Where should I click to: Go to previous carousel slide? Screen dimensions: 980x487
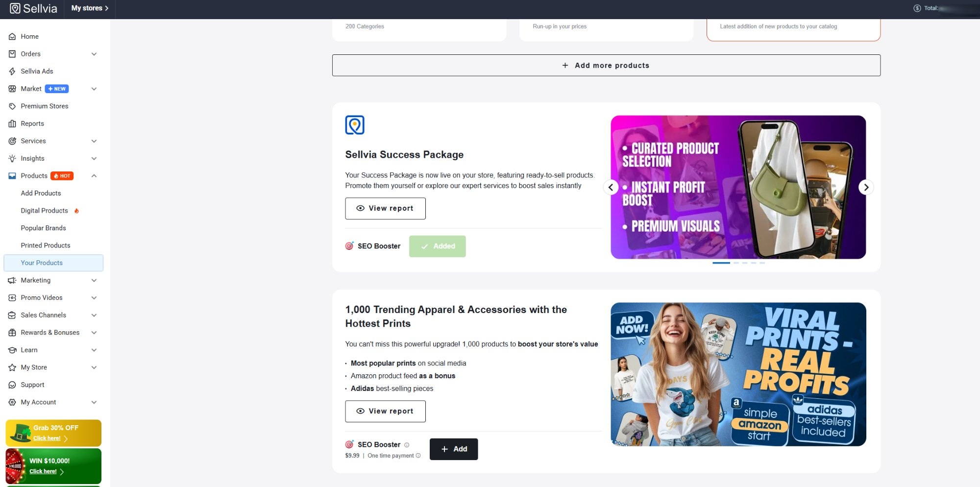[x=611, y=187]
